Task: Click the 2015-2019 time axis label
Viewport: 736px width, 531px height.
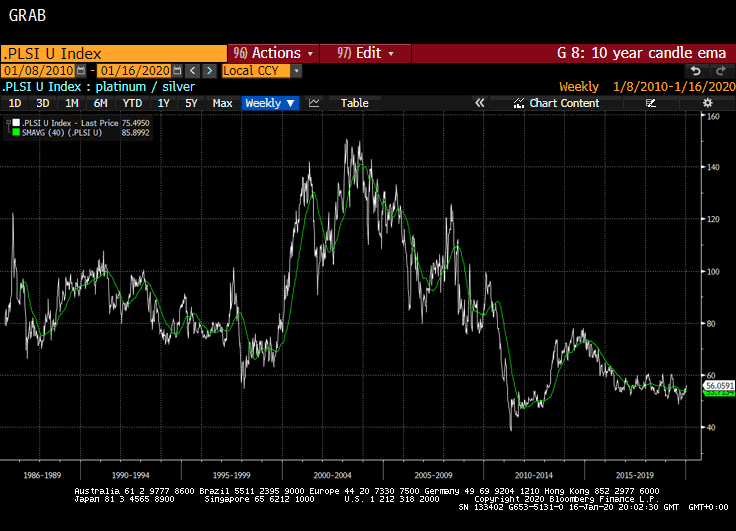Action: point(635,476)
